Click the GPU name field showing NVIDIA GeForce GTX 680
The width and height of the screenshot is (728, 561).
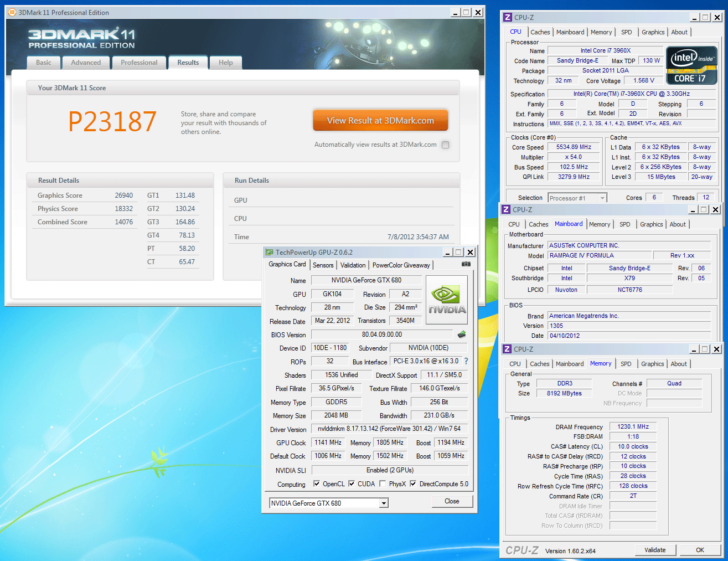click(366, 280)
